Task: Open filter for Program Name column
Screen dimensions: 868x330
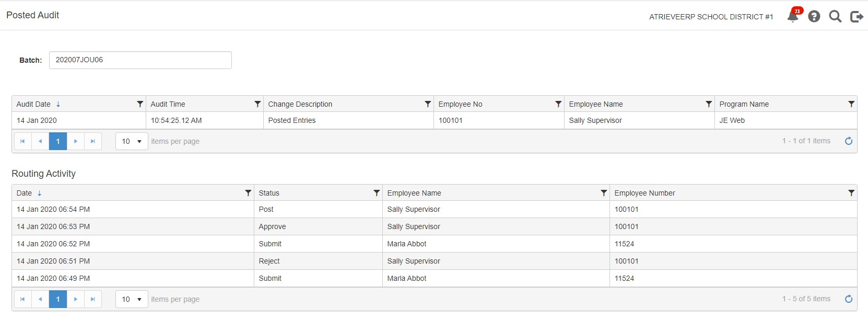Action: (x=851, y=104)
